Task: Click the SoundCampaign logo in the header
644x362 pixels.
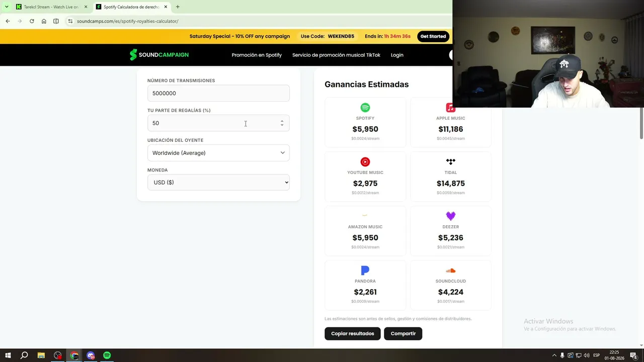Action: point(159,55)
